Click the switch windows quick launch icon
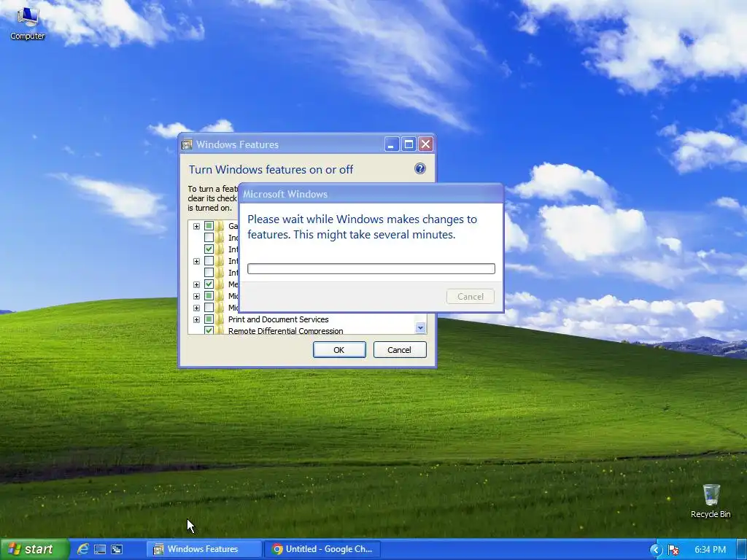747x560 pixels. [116, 550]
